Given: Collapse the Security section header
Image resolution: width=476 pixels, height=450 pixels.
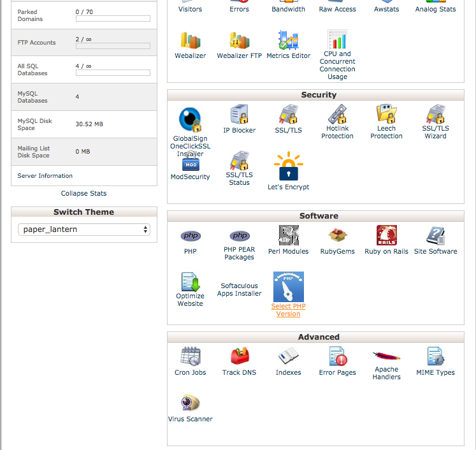Looking at the screenshot, I should click(315, 95).
